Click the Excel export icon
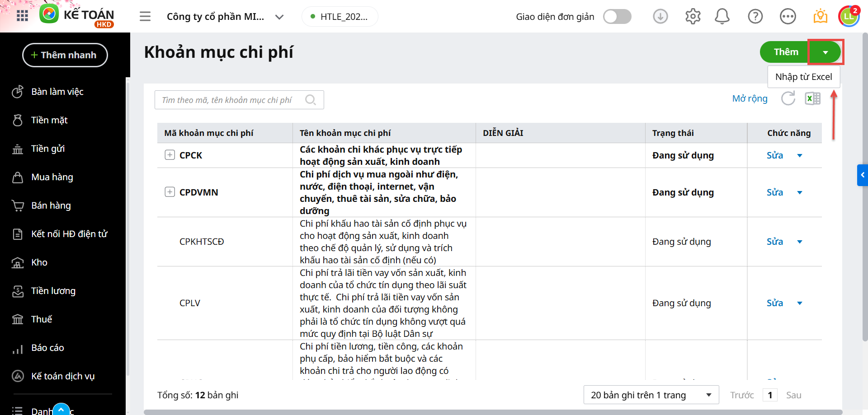This screenshot has height=415, width=868. (812, 98)
